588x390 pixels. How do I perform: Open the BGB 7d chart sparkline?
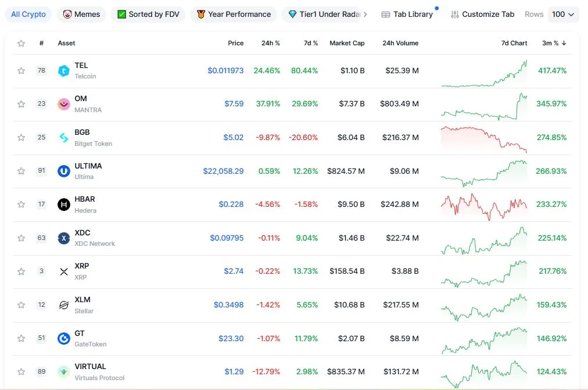[484, 139]
